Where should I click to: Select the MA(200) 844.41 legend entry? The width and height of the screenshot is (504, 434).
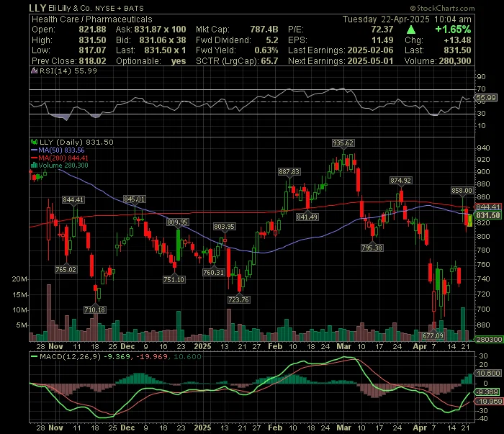60,158
